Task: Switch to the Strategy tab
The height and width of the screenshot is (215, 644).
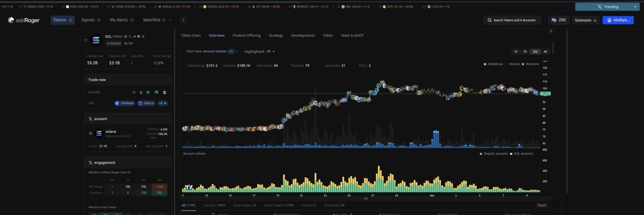Action: coord(276,35)
